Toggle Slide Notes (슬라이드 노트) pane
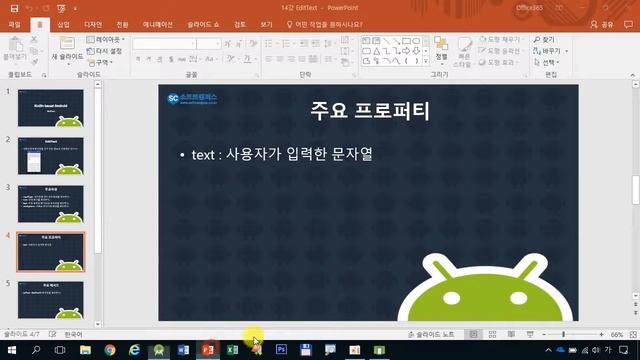The width and height of the screenshot is (640, 360). point(431,334)
